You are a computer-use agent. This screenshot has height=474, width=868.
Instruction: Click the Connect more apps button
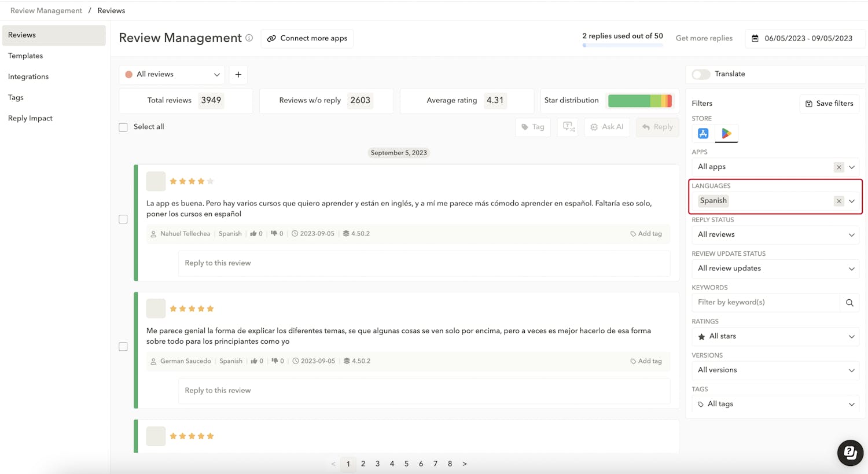[307, 39]
